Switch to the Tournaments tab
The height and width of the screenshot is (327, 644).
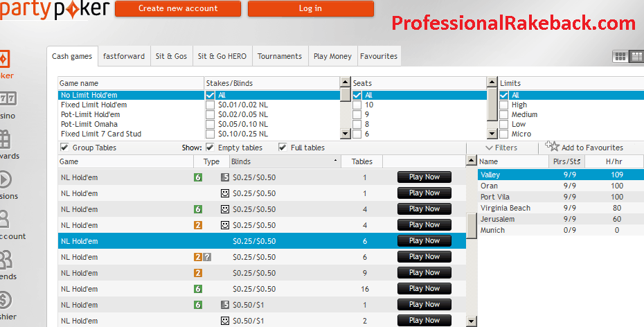[x=280, y=56]
